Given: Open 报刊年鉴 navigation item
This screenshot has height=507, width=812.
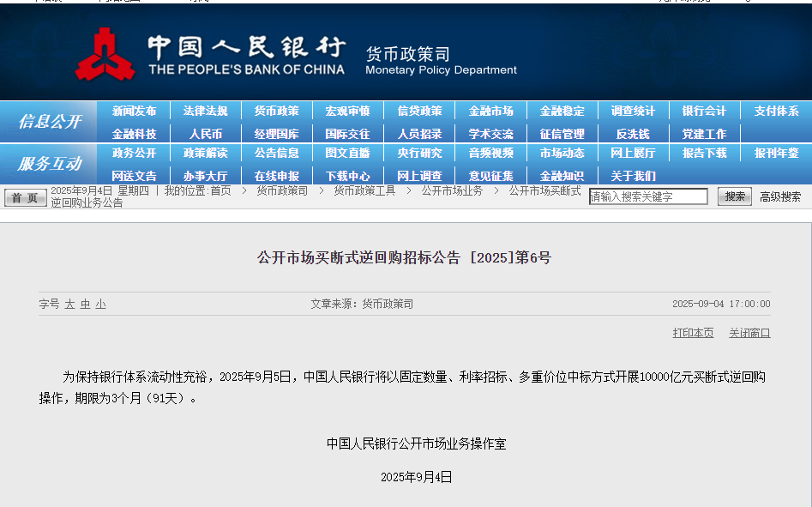Looking at the screenshot, I should point(776,153).
